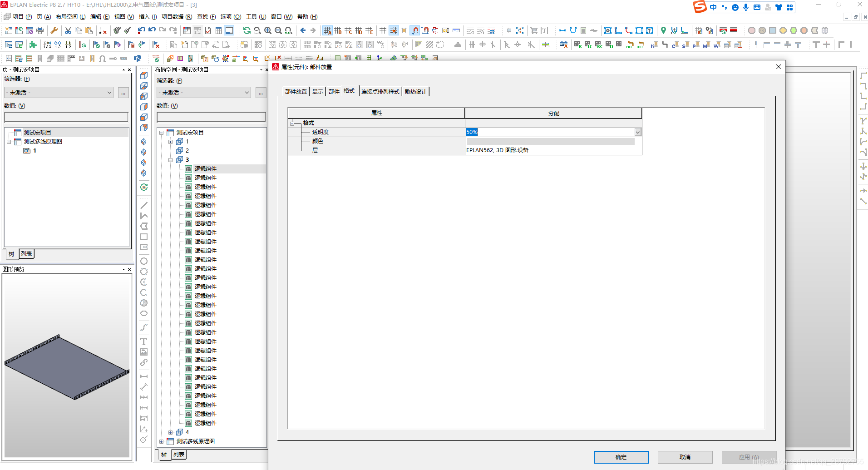This screenshot has height=470, width=868.
Task: Toggle Grid A in the toolbar
Action: pos(327,30)
